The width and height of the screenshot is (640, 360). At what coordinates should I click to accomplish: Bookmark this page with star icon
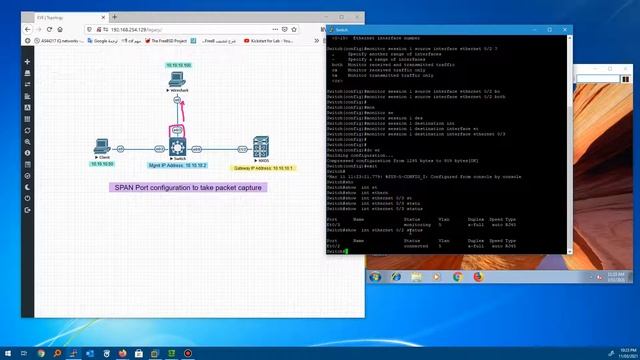click(x=294, y=29)
